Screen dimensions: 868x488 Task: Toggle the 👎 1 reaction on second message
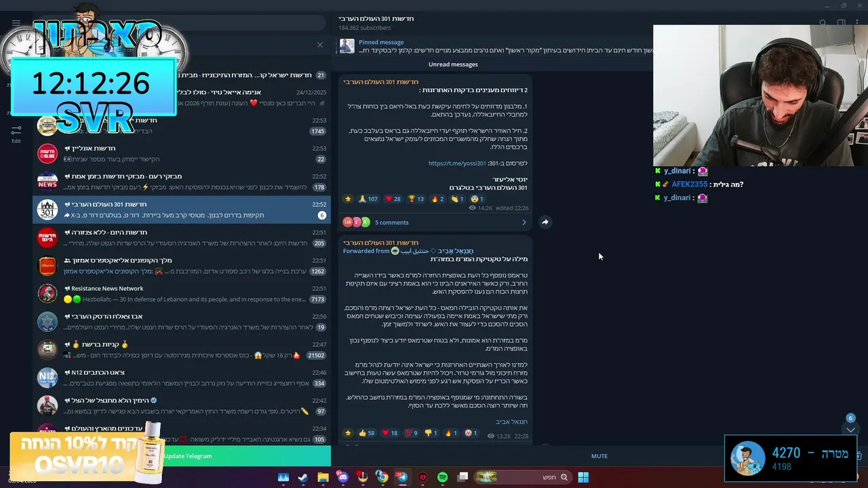click(x=431, y=433)
